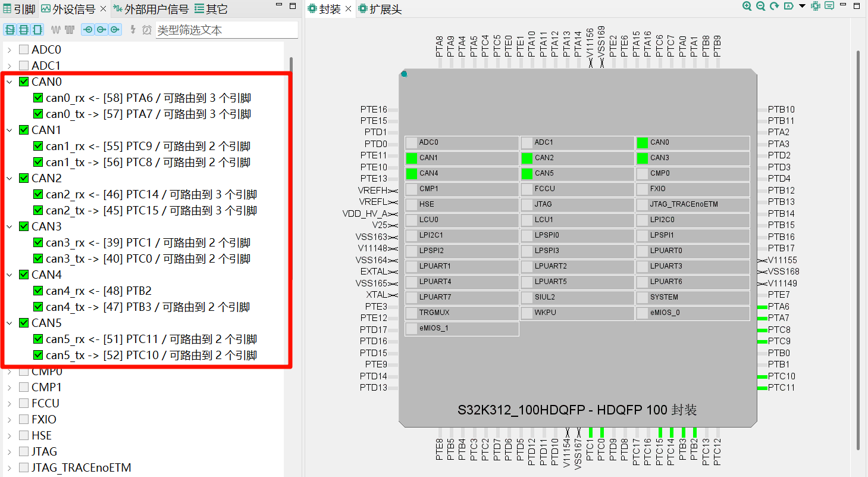Maximize the package view panel
This screenshot has width=868, height=477.
[857, 6]
